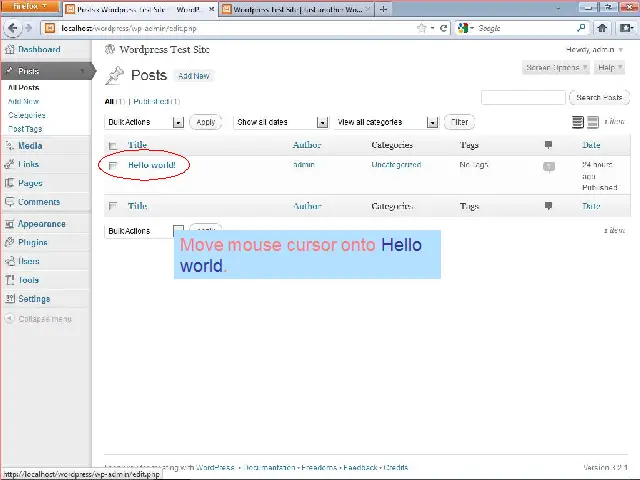The height and width of the screenshot is (480, 640).
Task: Click the magnifier icon in Google search box
Action: click(x=581, y=28)
